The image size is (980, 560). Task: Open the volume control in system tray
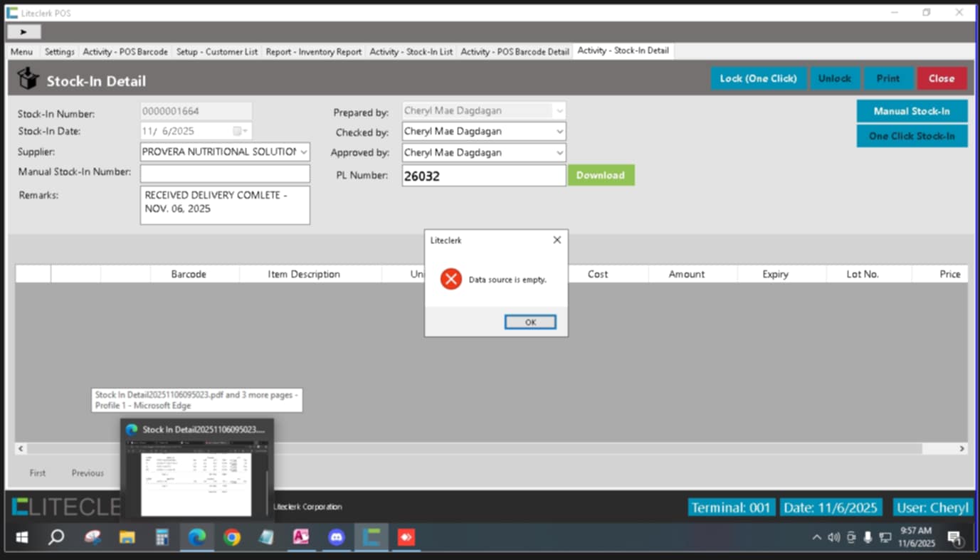(833, 537)
